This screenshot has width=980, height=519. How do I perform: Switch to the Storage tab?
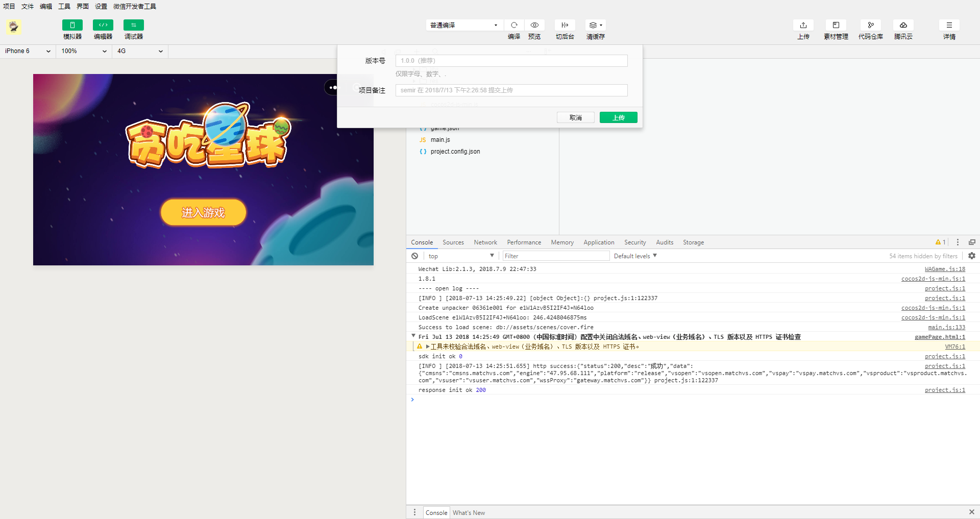coord(694,242)
